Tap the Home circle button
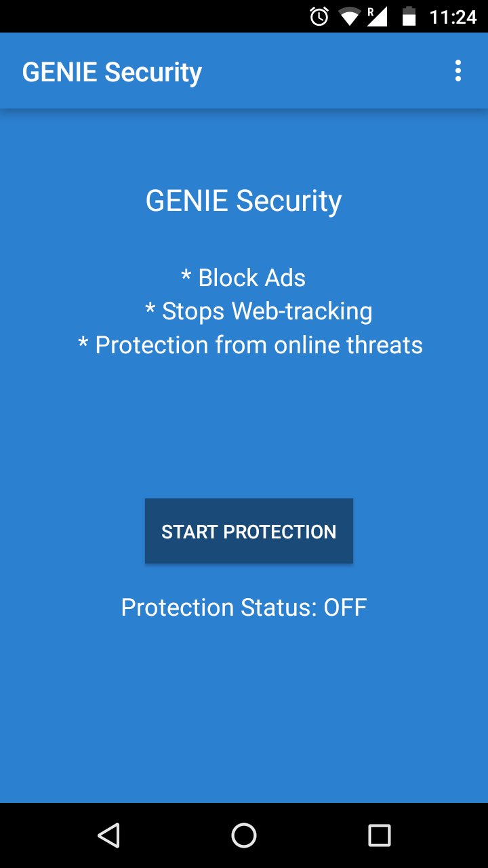Screen dimensions: 488x868 (x=244, y=835)
